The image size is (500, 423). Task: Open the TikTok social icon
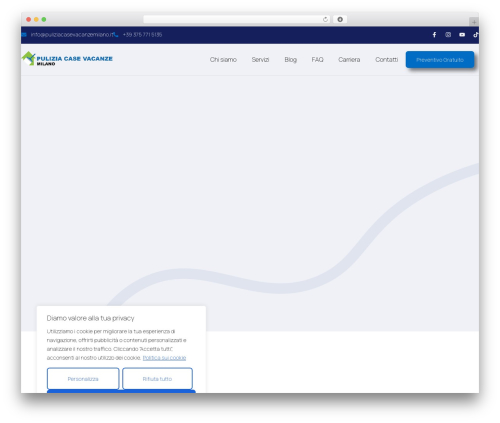(476, 35)
